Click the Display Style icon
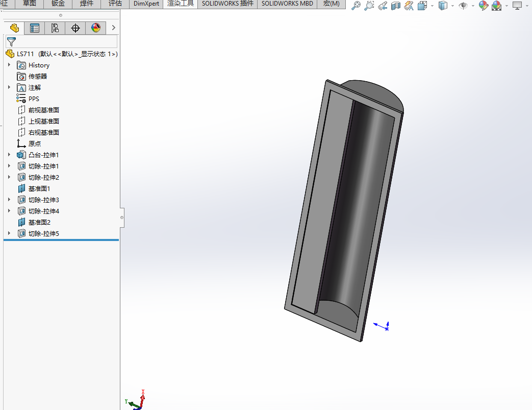 coord(443,6)
